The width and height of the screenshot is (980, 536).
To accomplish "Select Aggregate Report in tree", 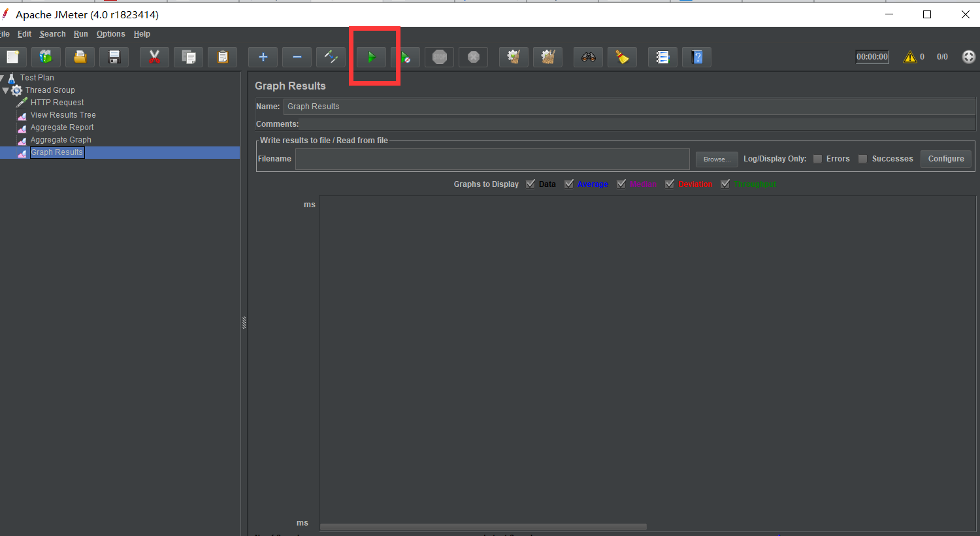I will 62,127.
